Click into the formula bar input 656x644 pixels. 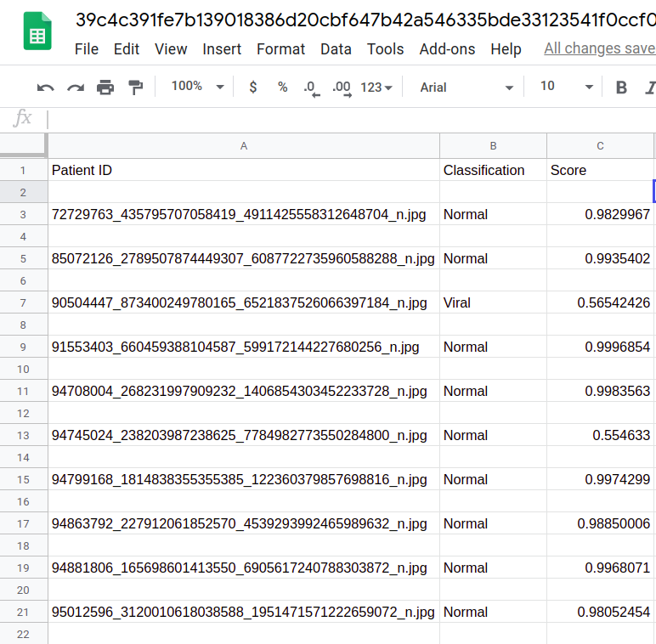352,119
